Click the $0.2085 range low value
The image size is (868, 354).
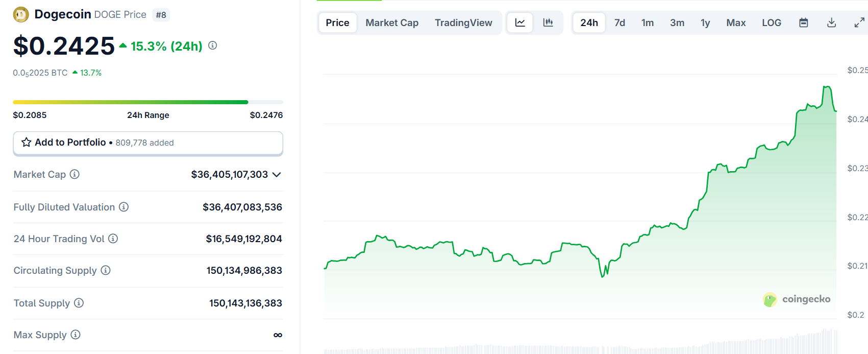30,115
